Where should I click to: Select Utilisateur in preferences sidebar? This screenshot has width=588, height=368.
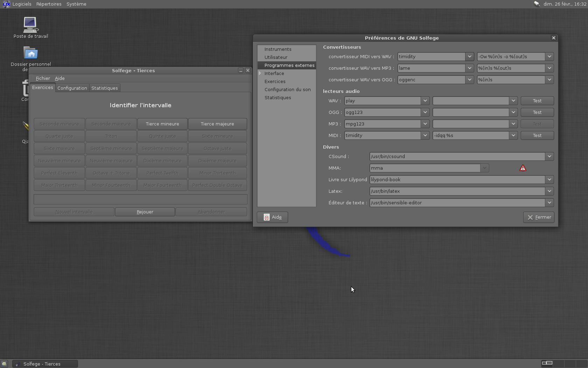[x=276, y=57]
